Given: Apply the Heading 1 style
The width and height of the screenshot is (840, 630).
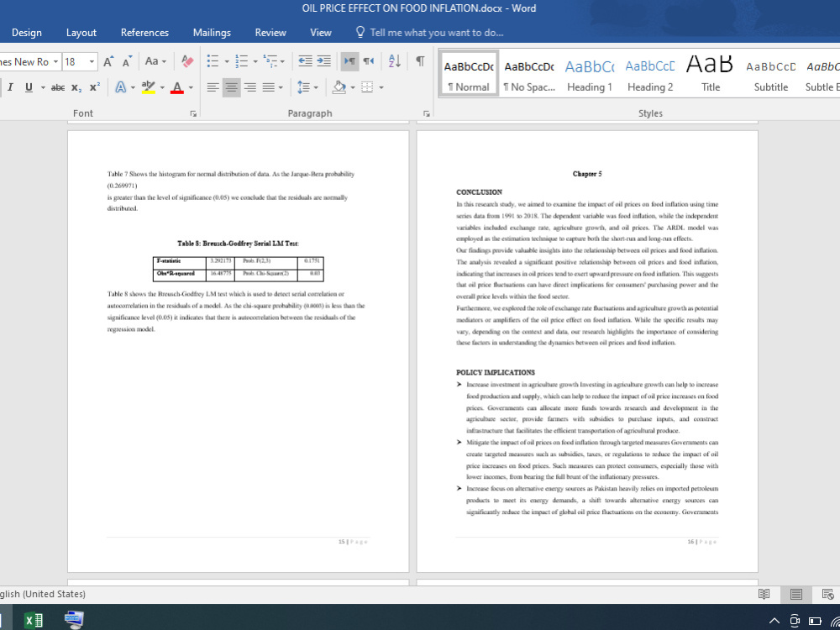Looking at the screenshot, I should point(590,74).
